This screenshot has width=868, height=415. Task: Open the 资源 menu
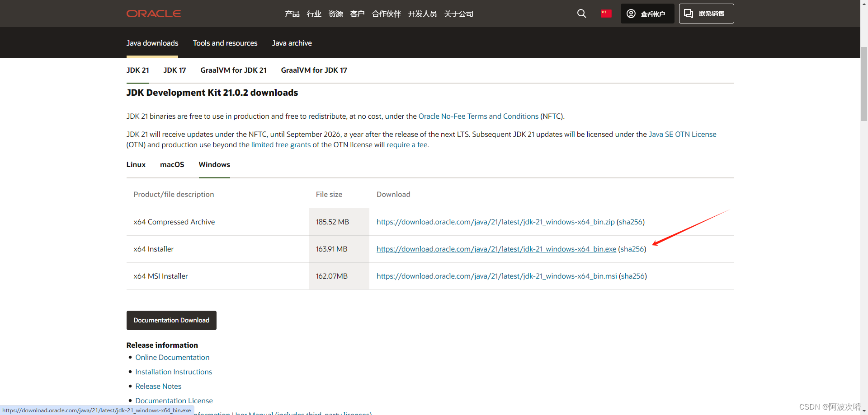335,14
